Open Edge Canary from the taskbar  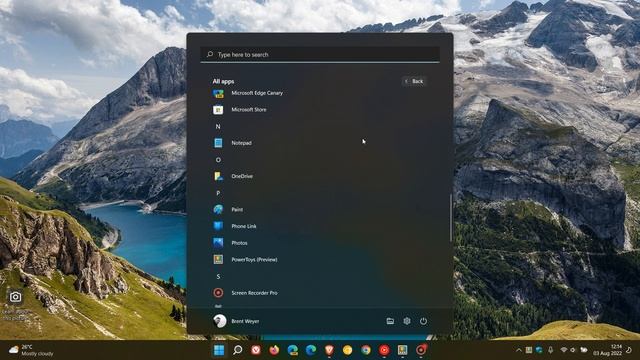coord(293,350)
